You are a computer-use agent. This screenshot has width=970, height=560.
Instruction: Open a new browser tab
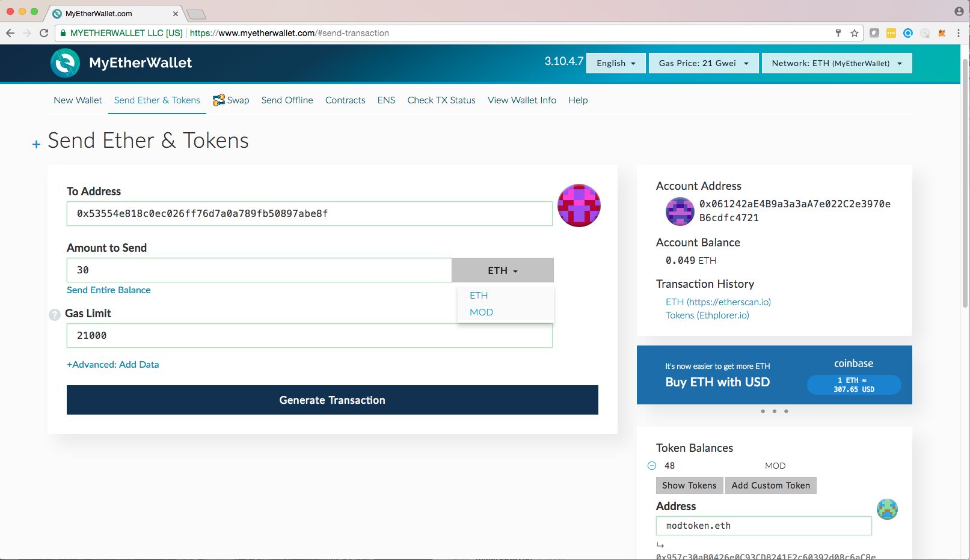tap(196, 14)
